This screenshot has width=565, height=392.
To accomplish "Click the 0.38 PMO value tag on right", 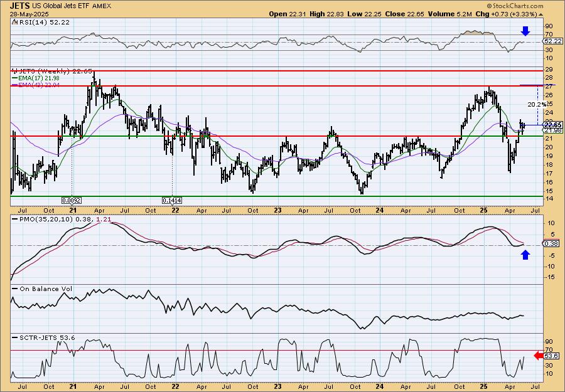I will 552,244.
